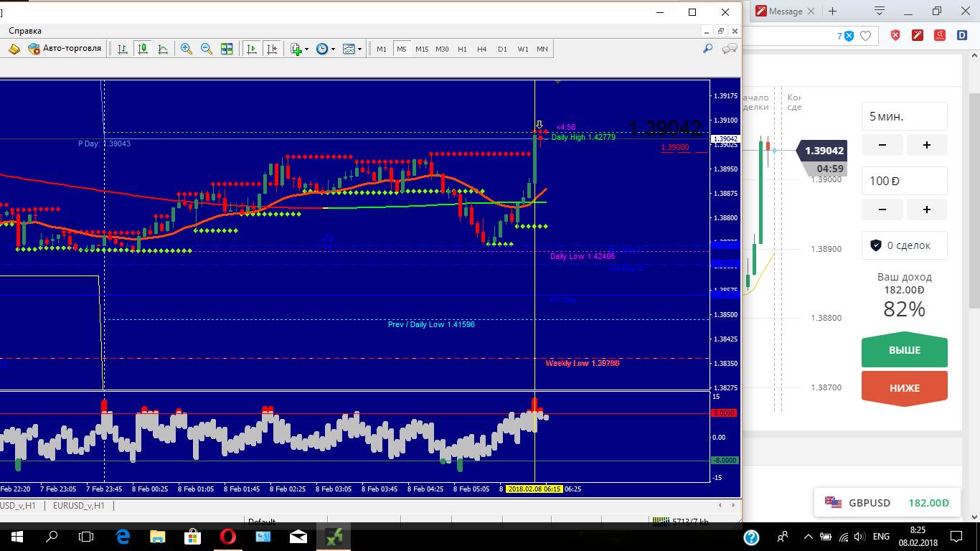Viewport: 980px width, 551px height.
Task: Select the H1 timeframe
Action: pos(462,49)
